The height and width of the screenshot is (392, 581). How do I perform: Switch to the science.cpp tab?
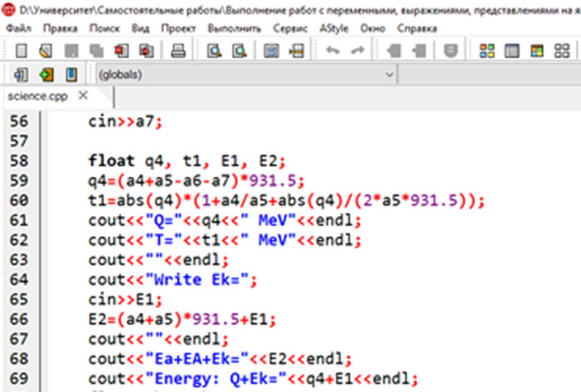[x=37, y=96]
